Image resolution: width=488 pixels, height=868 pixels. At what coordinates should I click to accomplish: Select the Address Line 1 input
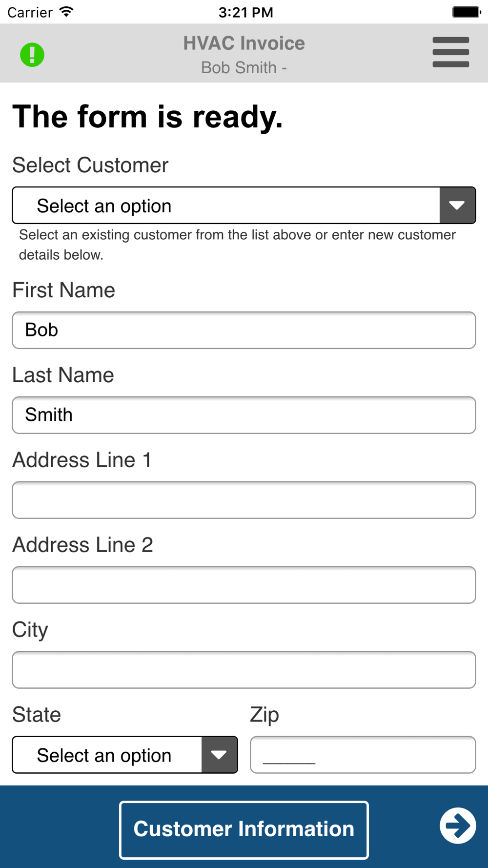click(x=244, y=500)
